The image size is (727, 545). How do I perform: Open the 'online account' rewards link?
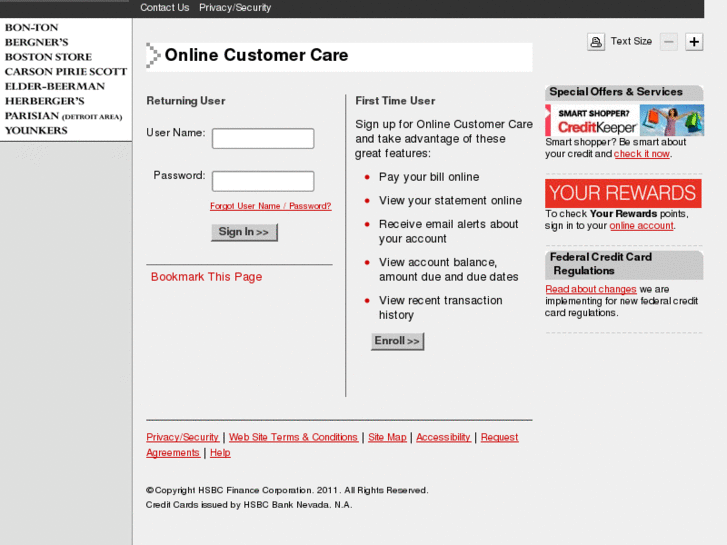tap(641, 226)
